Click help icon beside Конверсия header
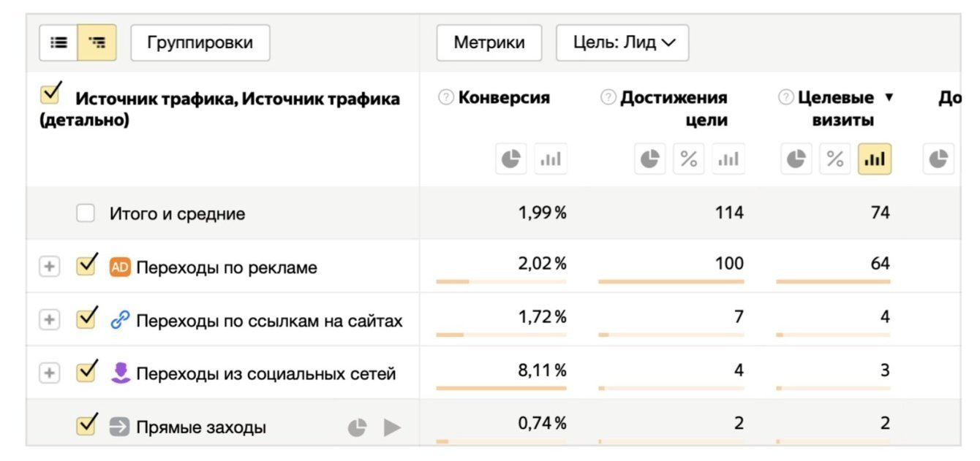The image size is (980, 461). point(445,98)
